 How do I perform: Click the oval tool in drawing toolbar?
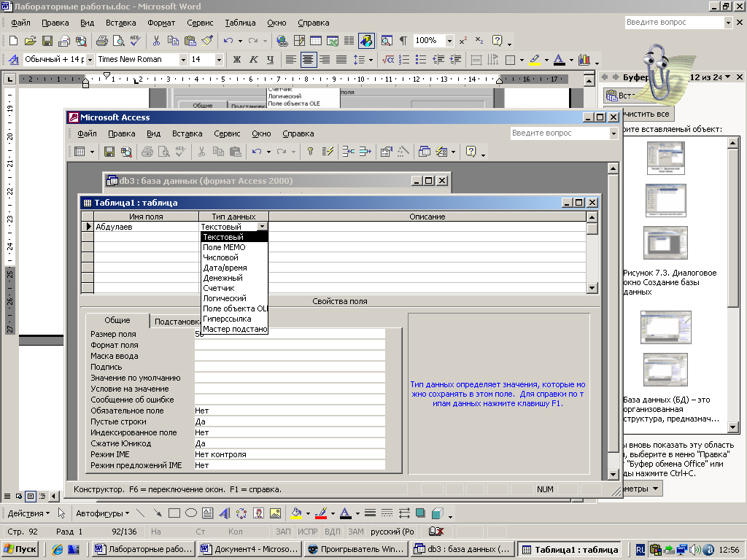point(191,513)
